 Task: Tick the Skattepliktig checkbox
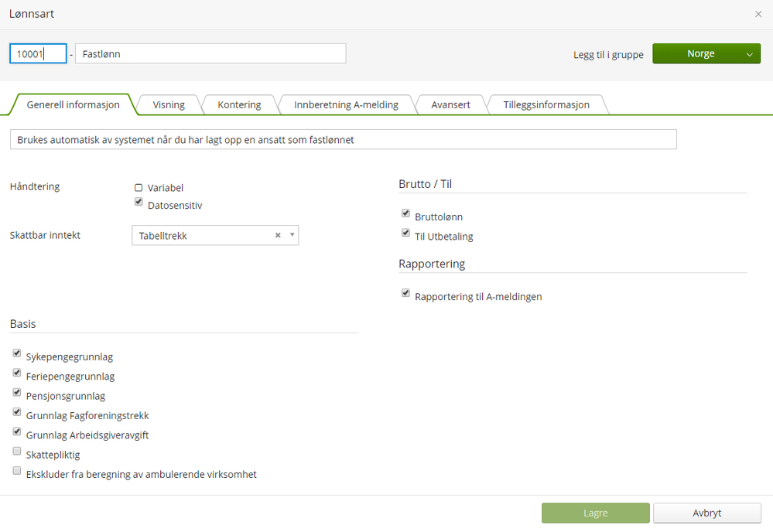click(x=17, y=451)
